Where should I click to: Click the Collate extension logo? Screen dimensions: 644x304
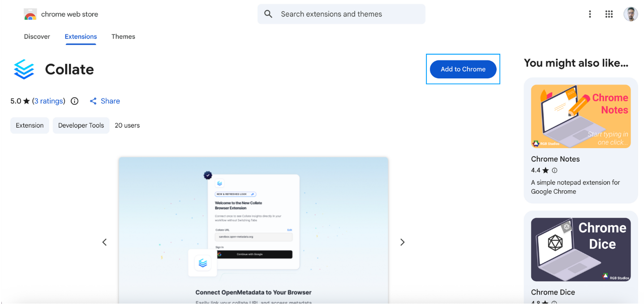point(24,69)
